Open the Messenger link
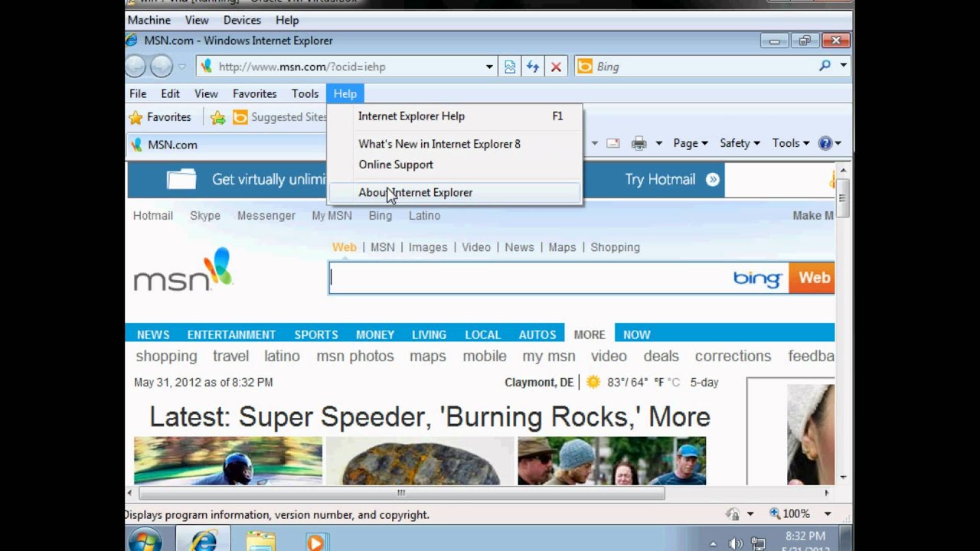 pos(266,216)
